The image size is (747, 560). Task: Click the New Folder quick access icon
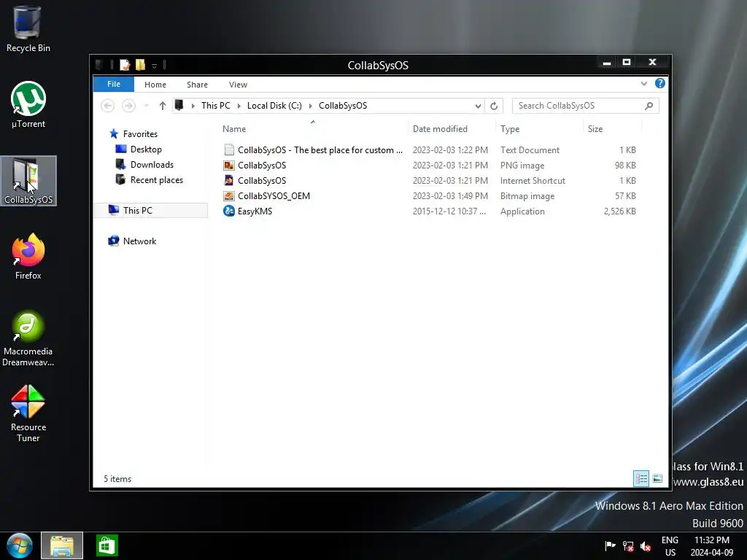(x=140, y=65)
